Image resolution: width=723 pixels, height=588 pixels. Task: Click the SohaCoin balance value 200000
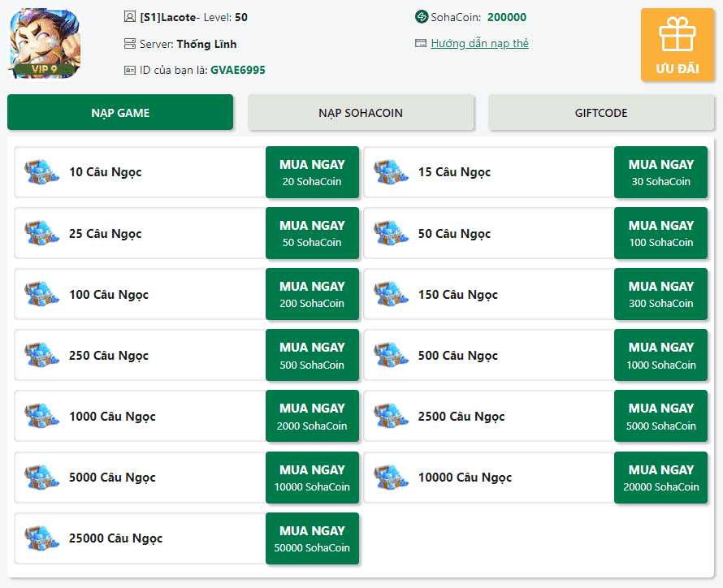(x=507, y=17)
